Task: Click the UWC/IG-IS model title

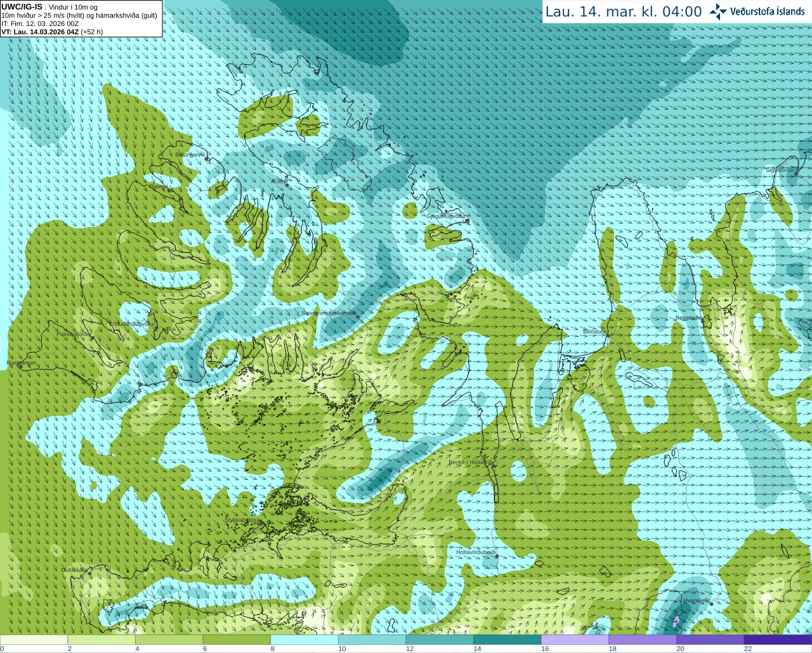Action: tap(22, 7)
